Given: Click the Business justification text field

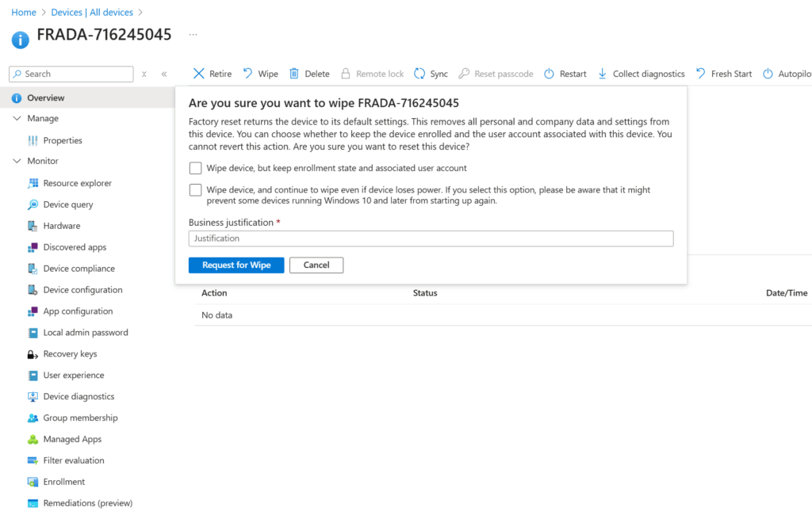Looking at the screenshot, I should pyautogui.click(x=431, y=238).
